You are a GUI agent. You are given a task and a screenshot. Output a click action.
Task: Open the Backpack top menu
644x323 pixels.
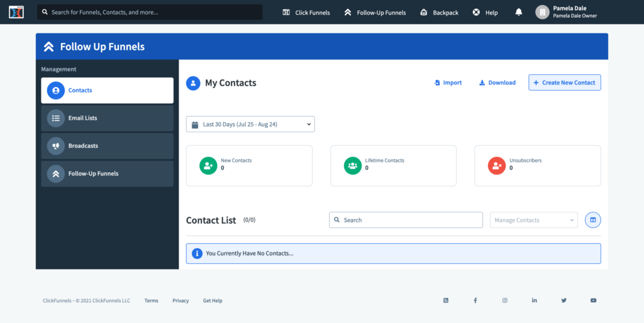tap(439, 13)
